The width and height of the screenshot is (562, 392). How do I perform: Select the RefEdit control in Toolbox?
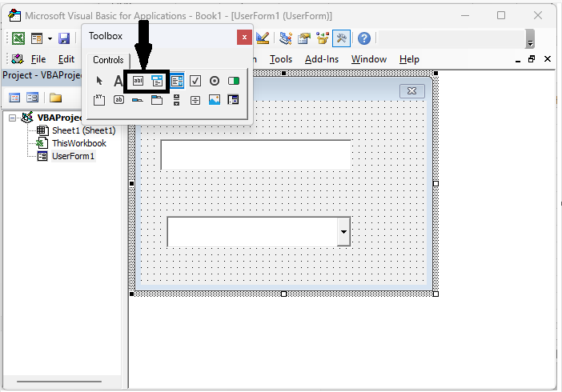click(x=233, y=100)
